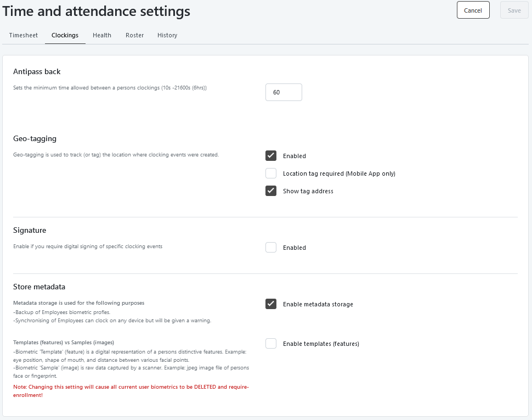View the History tab
The image size is (532, 420).
(x=167, y=35)
